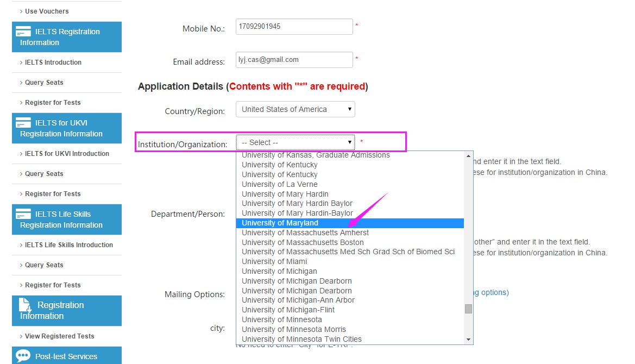The height and width of the screenshot is (364, 635).
Task: Choose the option reading exactly University of Michigan
Action: coord(350,271)
